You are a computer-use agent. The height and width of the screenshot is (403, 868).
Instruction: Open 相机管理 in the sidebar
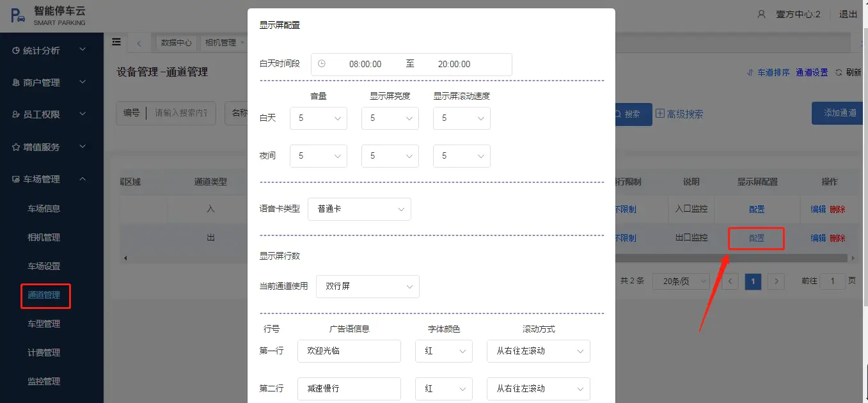pyautogui.click(x=43, y=237)
